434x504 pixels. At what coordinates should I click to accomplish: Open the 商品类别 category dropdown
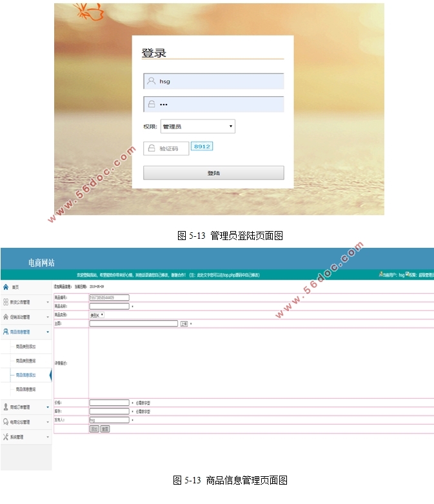[97, 315]
